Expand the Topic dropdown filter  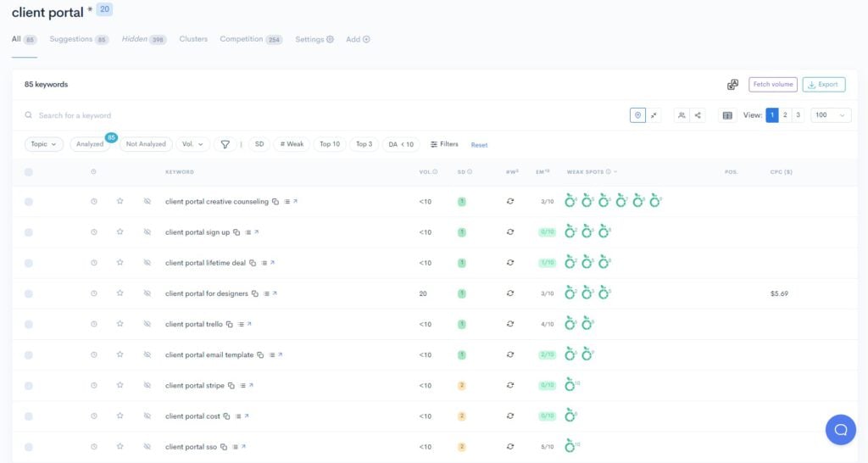(x=44, y=144)
